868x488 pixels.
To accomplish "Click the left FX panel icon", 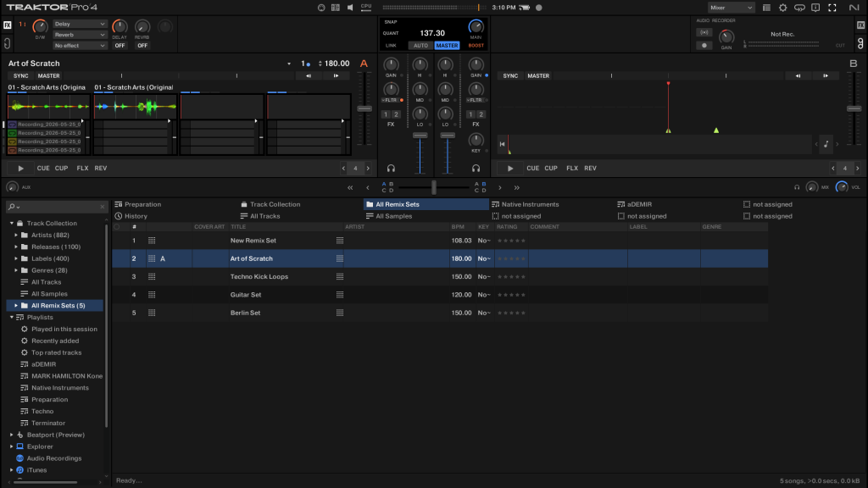I will 7,25.
